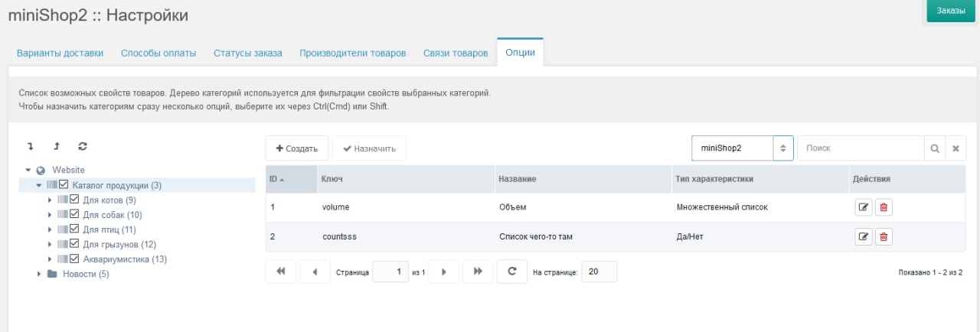Clear the search field with X
The image size is (980, 332).
coord(955,148)
